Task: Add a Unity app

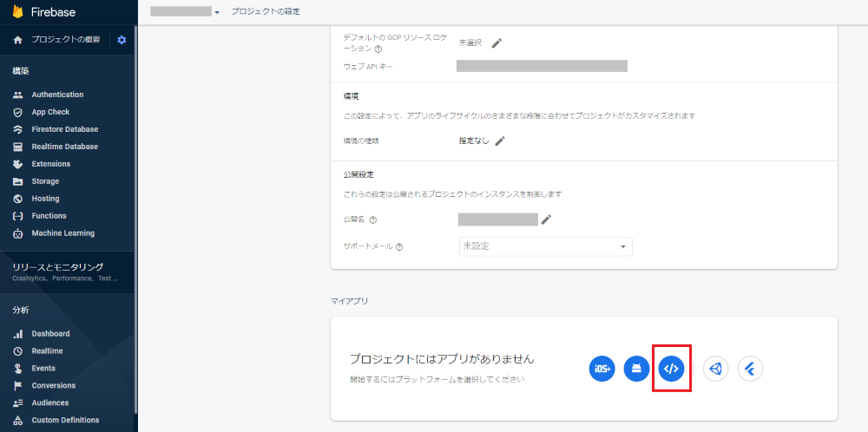Action: [716, 369]
